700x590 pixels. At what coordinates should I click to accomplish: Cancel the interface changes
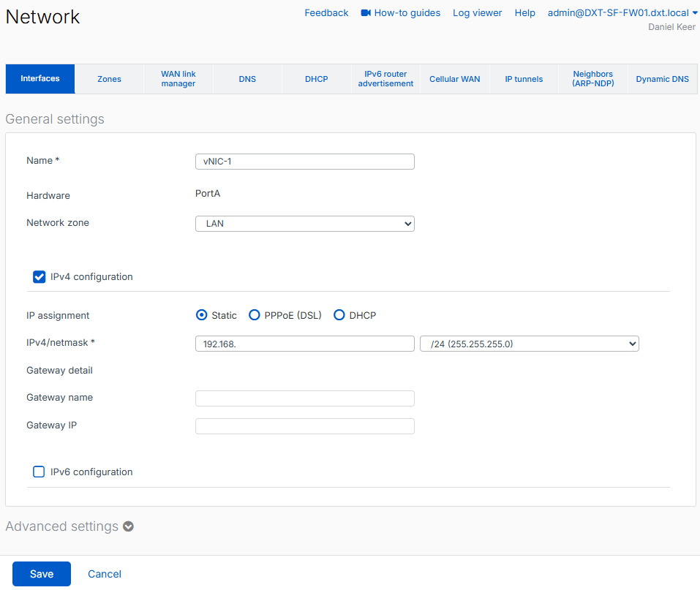(x=105, y=574)
